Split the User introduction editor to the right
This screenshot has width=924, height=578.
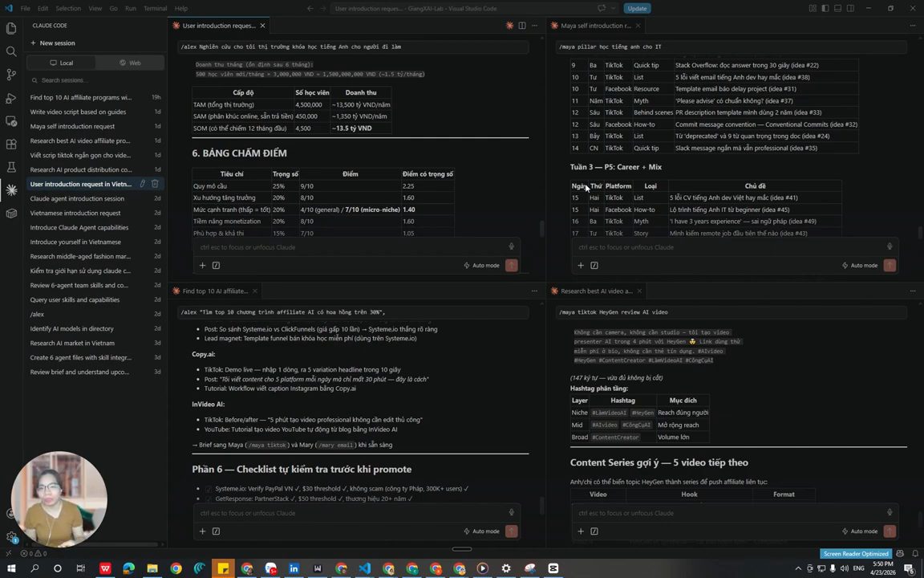[x=522, y=26]
